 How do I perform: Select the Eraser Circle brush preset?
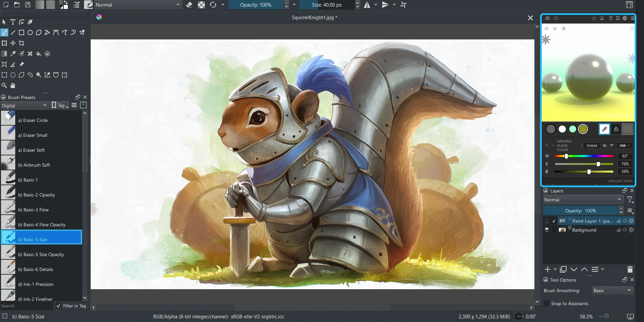(41, 120)
